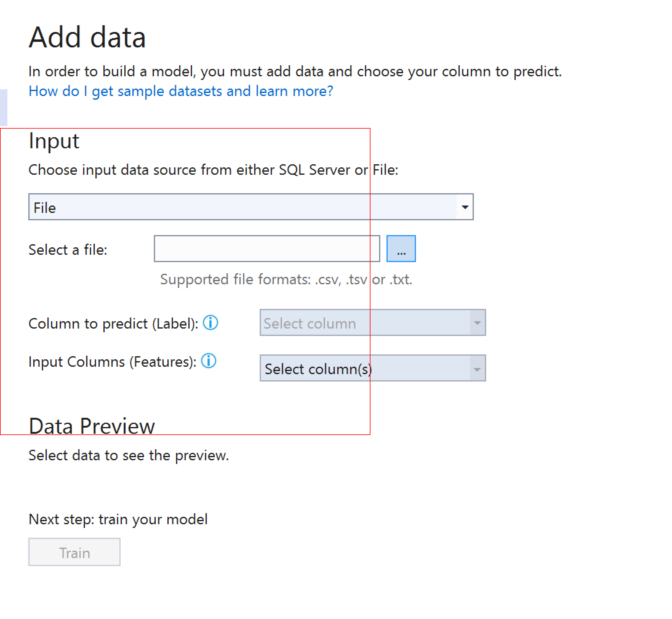Image resolution: width=672 pixels, height=619 pixels.
Task: Click the Select column placeholder text
Action: point(309,322)
